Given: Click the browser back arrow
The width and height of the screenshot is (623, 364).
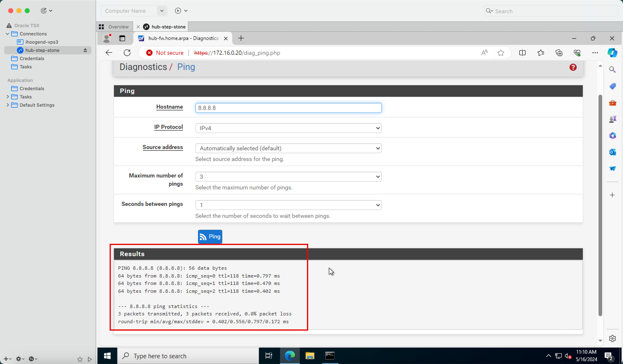Looking at the screenshot, I should [109, 53].
